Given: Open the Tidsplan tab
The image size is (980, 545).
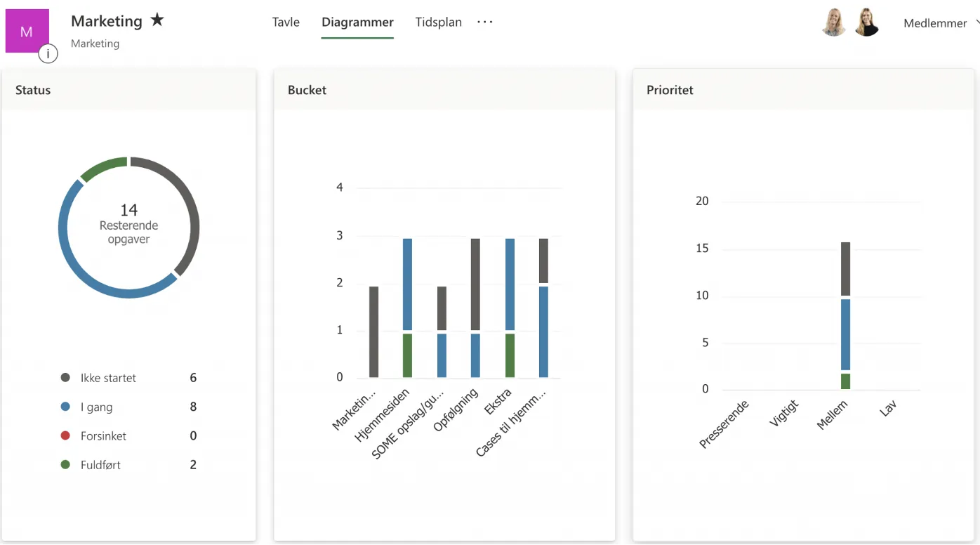Looking at the screenshot, I should (439, 22).
